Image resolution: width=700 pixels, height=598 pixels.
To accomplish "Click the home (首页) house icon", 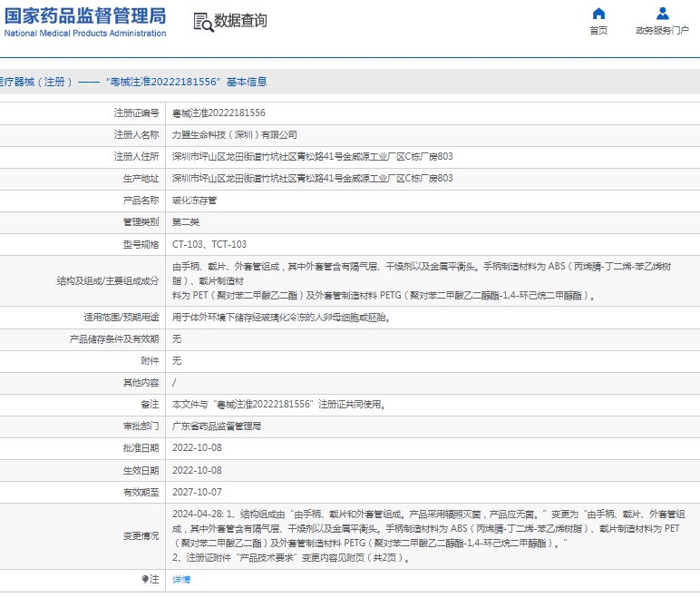I will coord(598,14).
